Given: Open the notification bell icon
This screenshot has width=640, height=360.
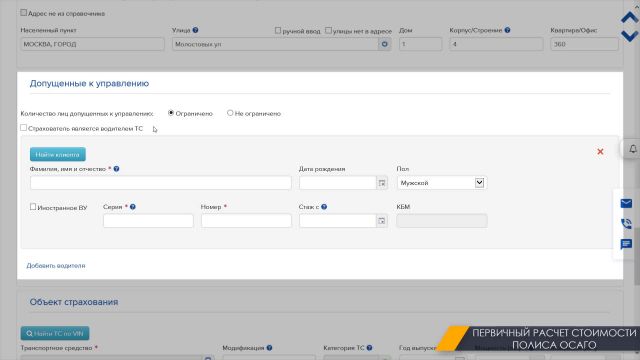Looking at the screenshot, I should click(x=633, y=149).
